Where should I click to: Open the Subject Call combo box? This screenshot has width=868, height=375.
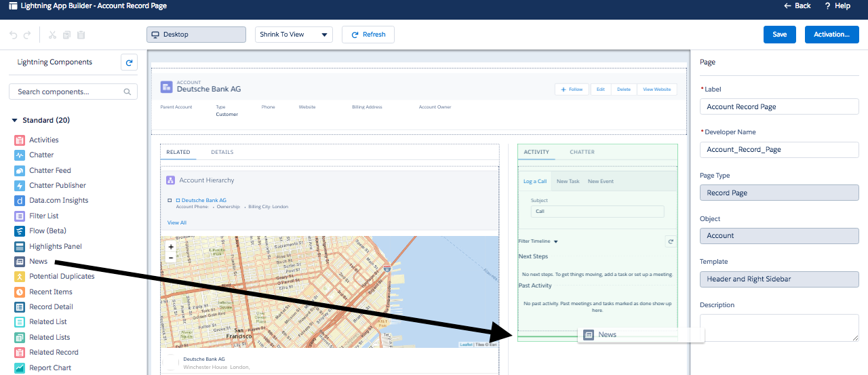[x=597, y=211]
